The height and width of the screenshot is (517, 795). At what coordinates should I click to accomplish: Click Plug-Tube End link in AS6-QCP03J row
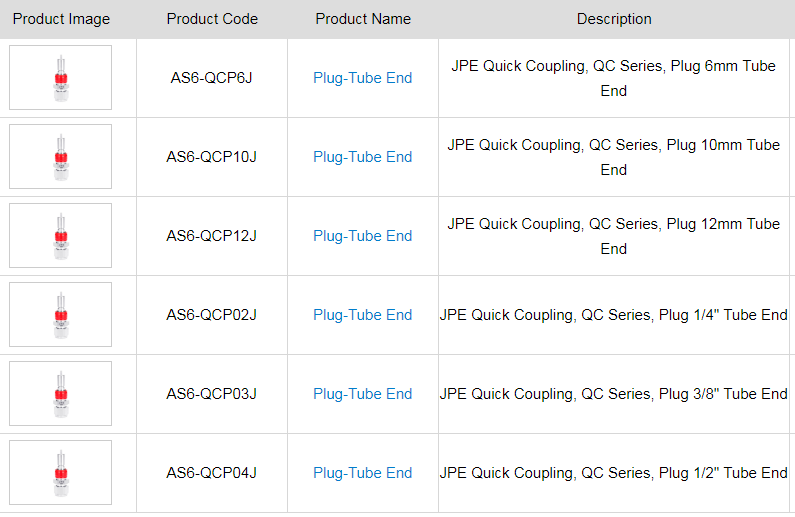pos(362,394)
